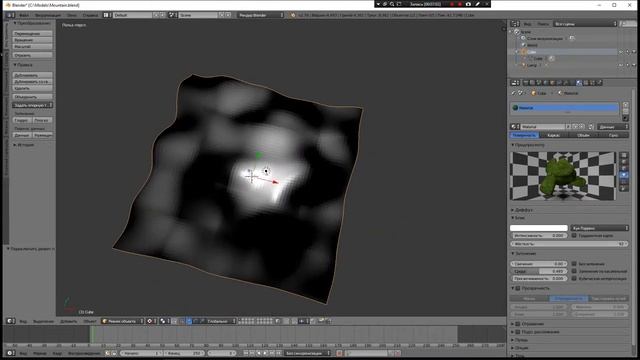The image size is (640, 360).
Task: Expand the История section in tool shelf
Action: 24,144
